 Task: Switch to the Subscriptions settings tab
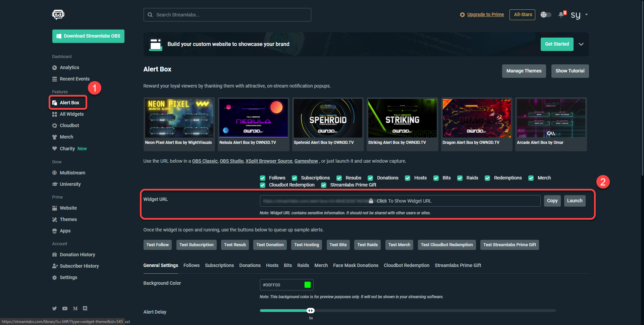coord(219,265)
